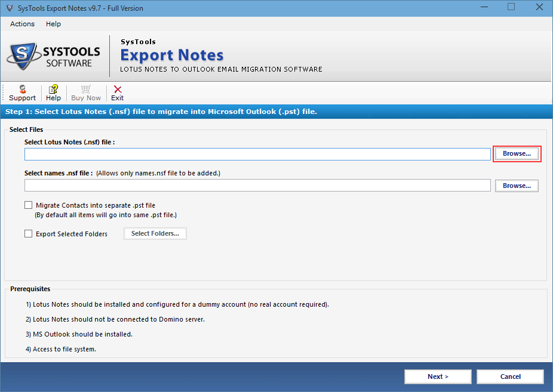Browse for the names.nsf file
The image size is (553, 392).
[517, 186]
